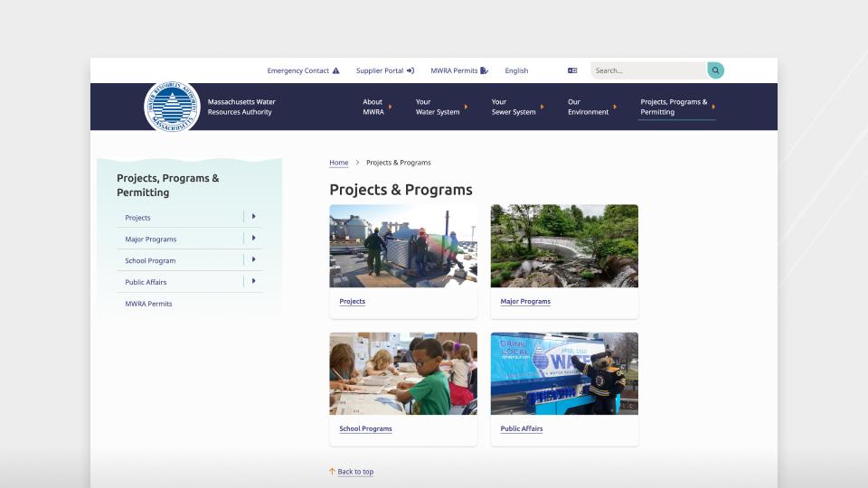Image resolution: width=868 pixels, height=488 pixels.
Task: Type in the Search input field
Action: [x=646, y=70]
